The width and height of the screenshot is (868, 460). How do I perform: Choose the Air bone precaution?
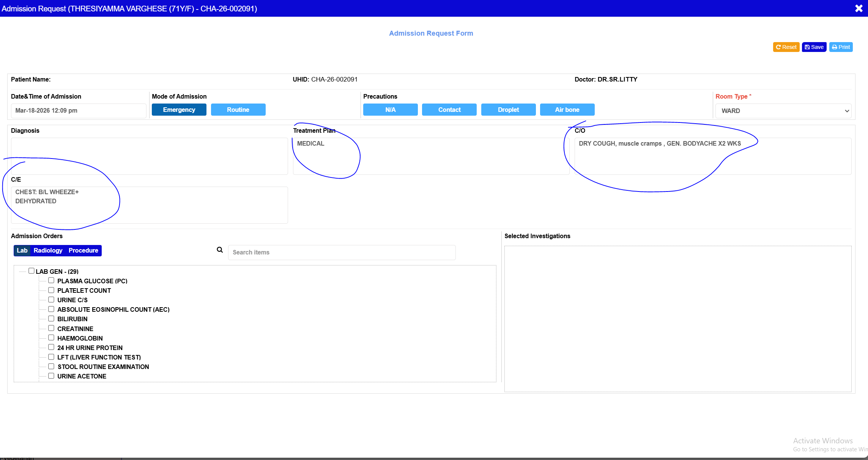pos(567,110)
